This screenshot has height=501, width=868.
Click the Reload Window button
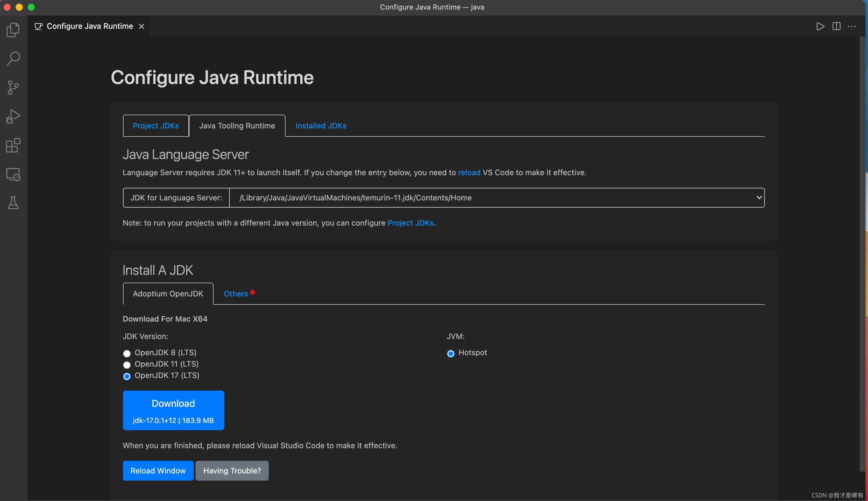click(x=158, y=471)
